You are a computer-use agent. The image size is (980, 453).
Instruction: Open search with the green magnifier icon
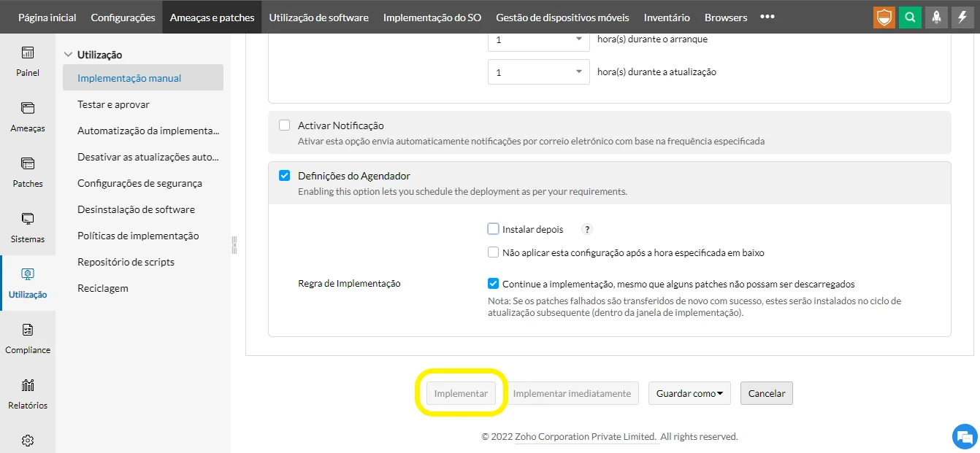[x=910, y=18]
